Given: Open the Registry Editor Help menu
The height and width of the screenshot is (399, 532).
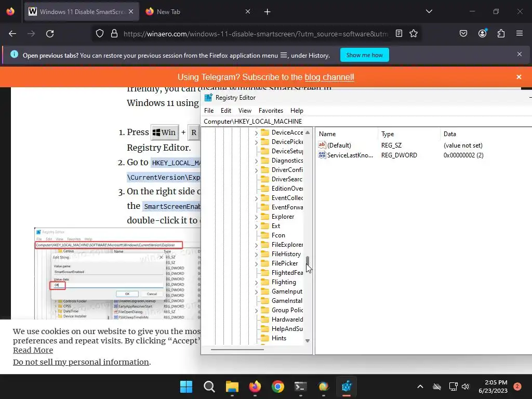Looking at the screenshot, I should 297,111.
